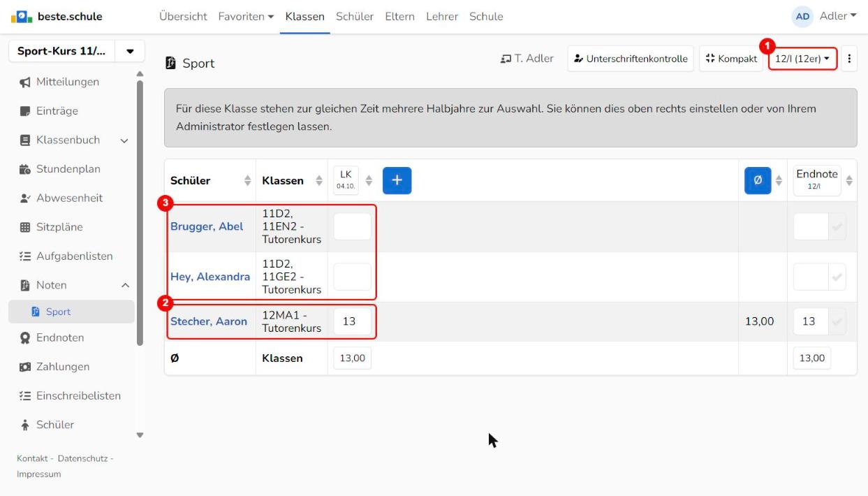Toggle the Kompakt view
This screenshot has height=496, width=868.
click(731, 59)
